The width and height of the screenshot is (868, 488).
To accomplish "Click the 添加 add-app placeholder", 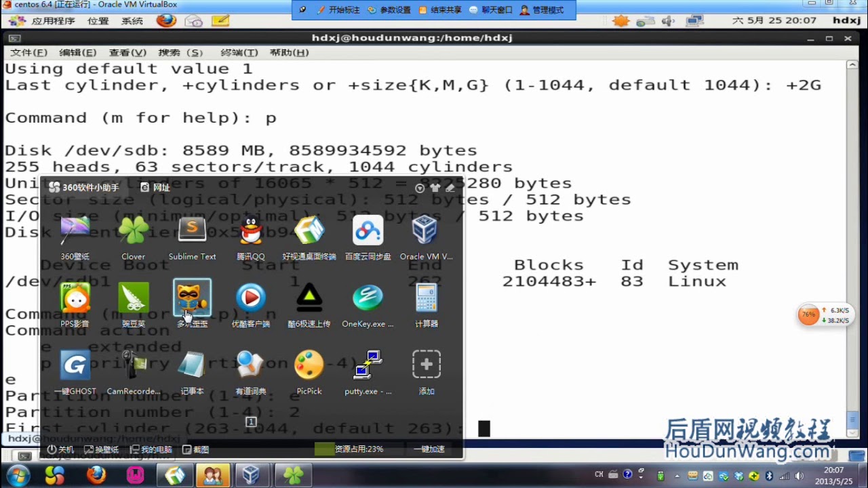I will (x=427, y=365).
